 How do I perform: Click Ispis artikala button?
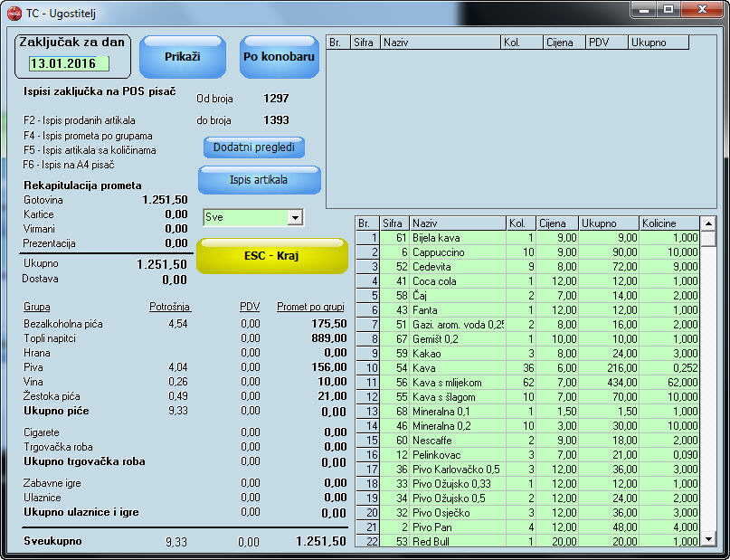click(x=259, y=180)
